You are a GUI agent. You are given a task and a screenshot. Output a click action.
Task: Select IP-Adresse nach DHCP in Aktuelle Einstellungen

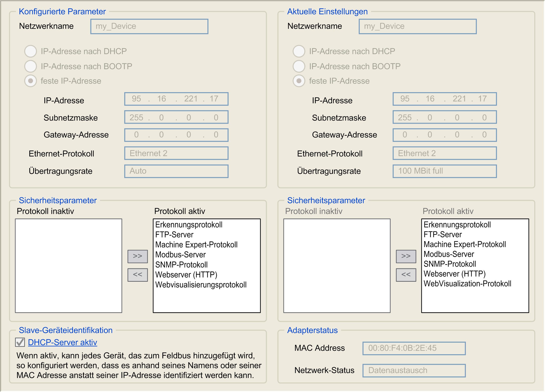299,51
